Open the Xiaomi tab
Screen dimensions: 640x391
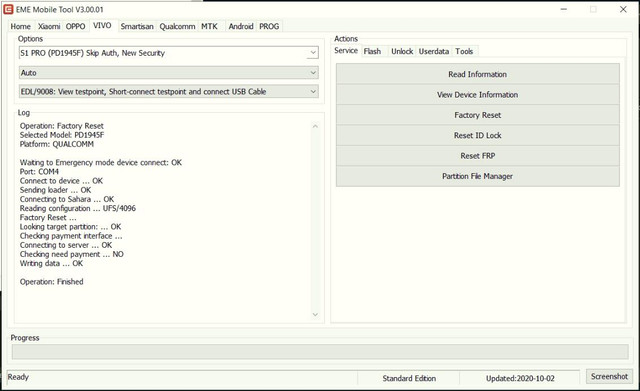pos(49,27)
